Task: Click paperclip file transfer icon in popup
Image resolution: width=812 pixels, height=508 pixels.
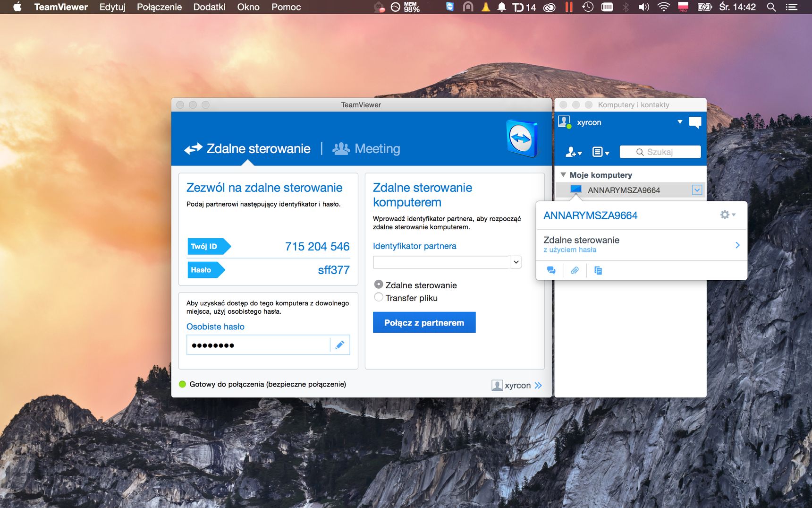Action: point(575,270)
